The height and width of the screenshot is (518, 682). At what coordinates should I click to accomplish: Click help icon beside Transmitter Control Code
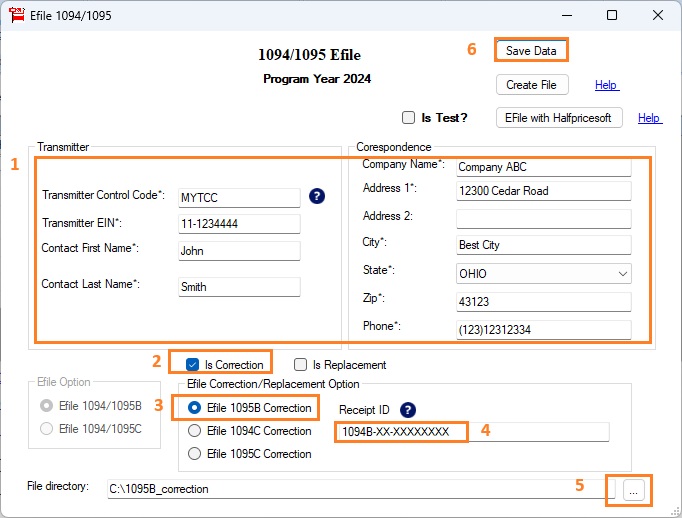point(317,196)
